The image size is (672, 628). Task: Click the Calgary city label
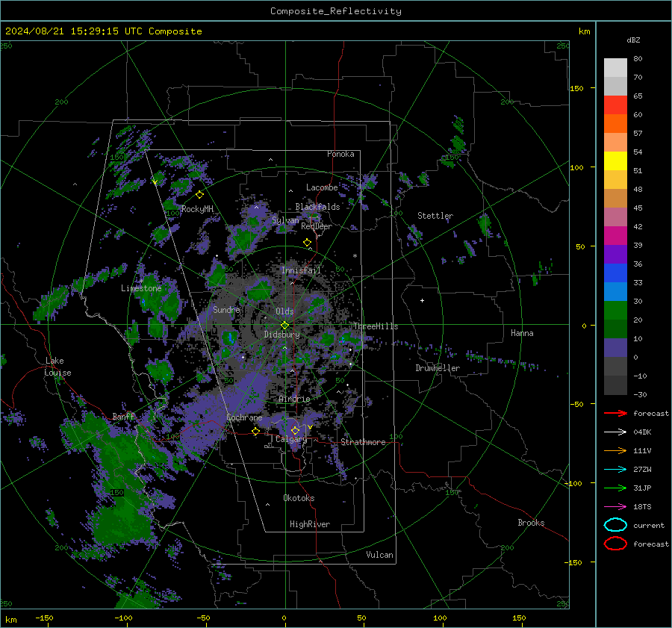(x=291, y=439)
